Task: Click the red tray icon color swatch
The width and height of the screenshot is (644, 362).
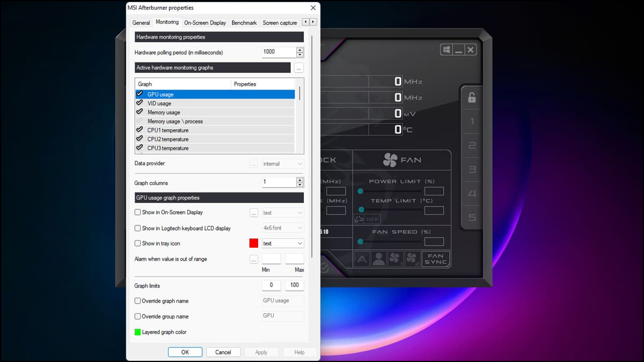Action: tap(254, 243)
